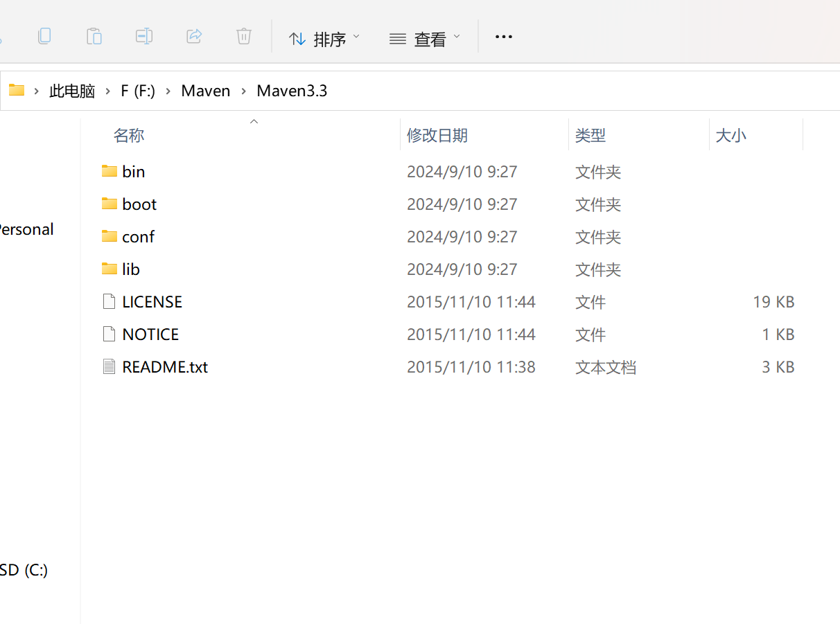Click the 1 KB size of NOTICE
840x624 pixels.
click(778, 335)
